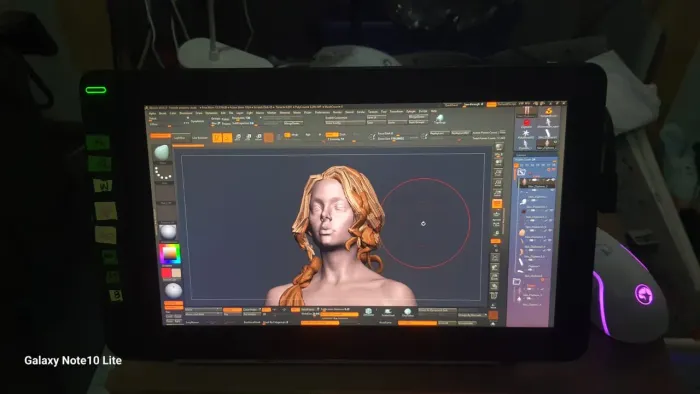Image resolution: width=700 pixels, height=394 pixels.
Task: Toggle the orange Gizmo 3D square button
Action: pos(269,137)
